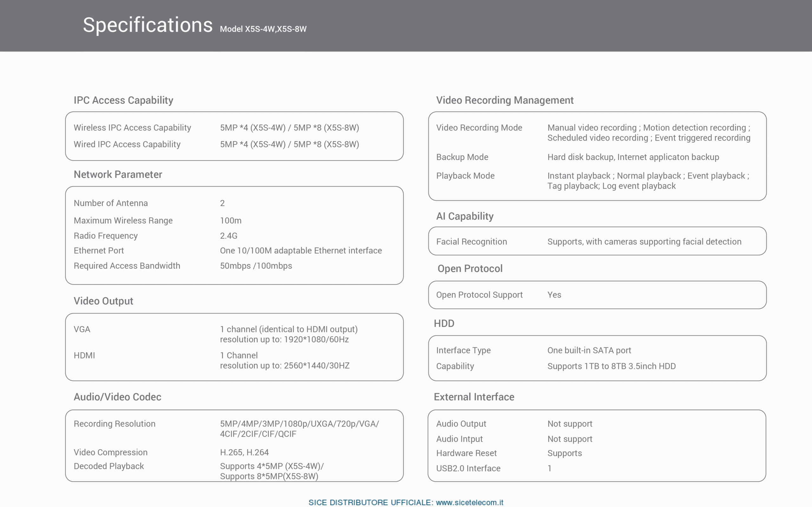Select the AI Capability heading

pyautogui.click(x=464, y=216)
